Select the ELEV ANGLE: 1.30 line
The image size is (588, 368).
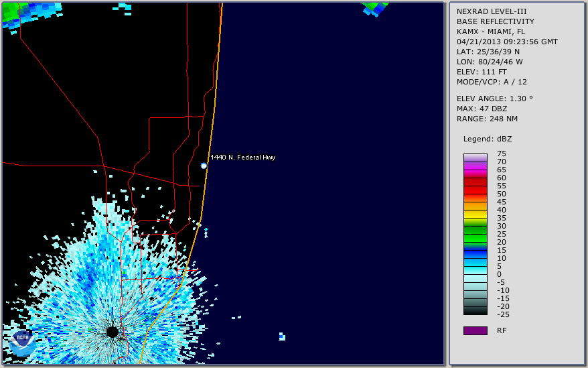click(495, 99)
